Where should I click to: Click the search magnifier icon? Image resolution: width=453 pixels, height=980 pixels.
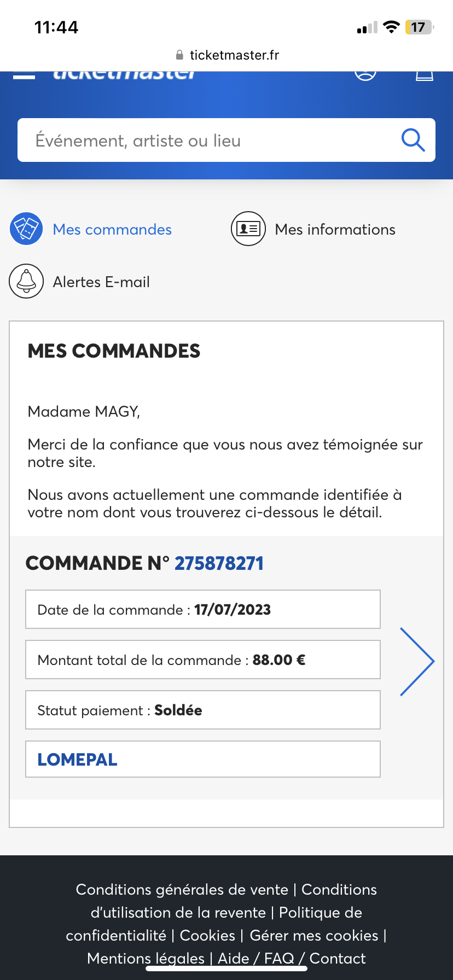click(x=413, y=140)
